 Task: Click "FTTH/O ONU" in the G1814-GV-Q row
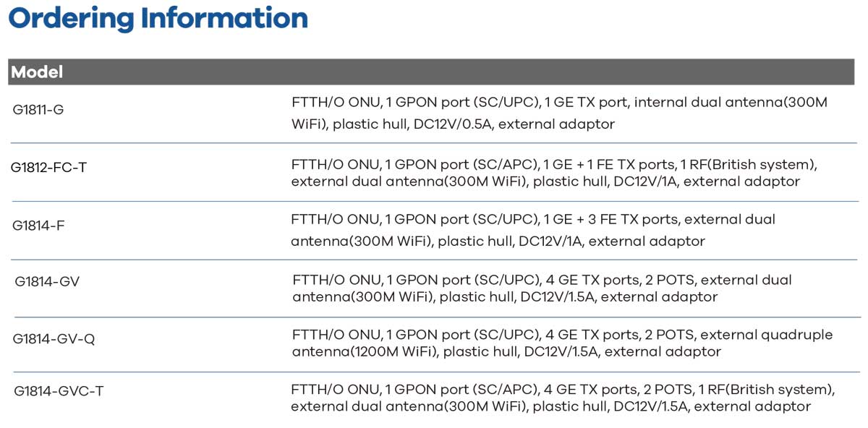tap(336, 335)
